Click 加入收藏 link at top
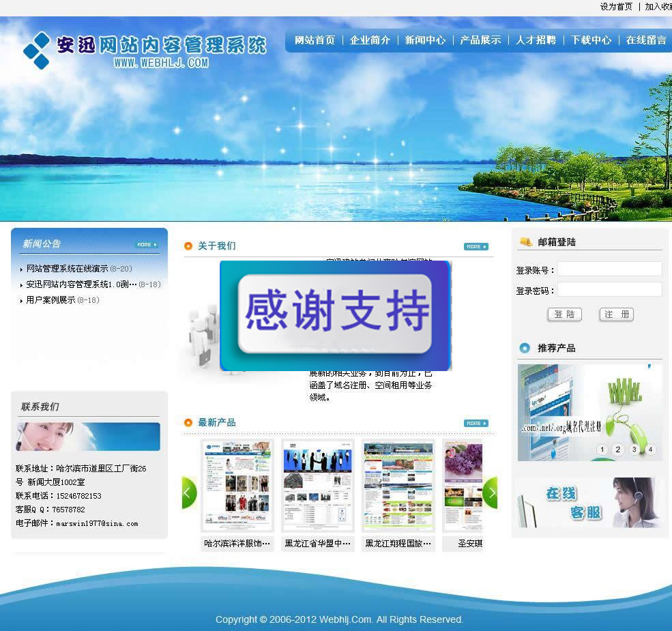 pos(658,6)
